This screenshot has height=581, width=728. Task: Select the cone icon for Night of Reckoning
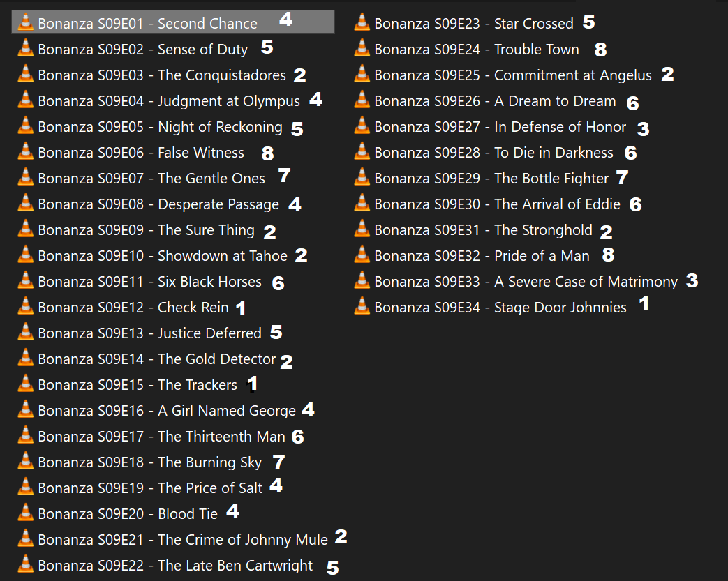(x=26, y=126)
